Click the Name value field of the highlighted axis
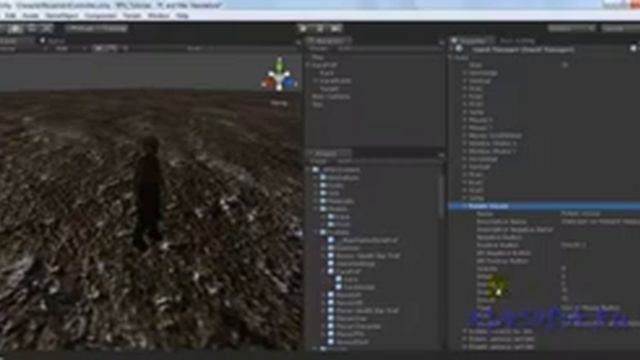The image size is (640, 360). pyautogui.click(x=600, y=213)
